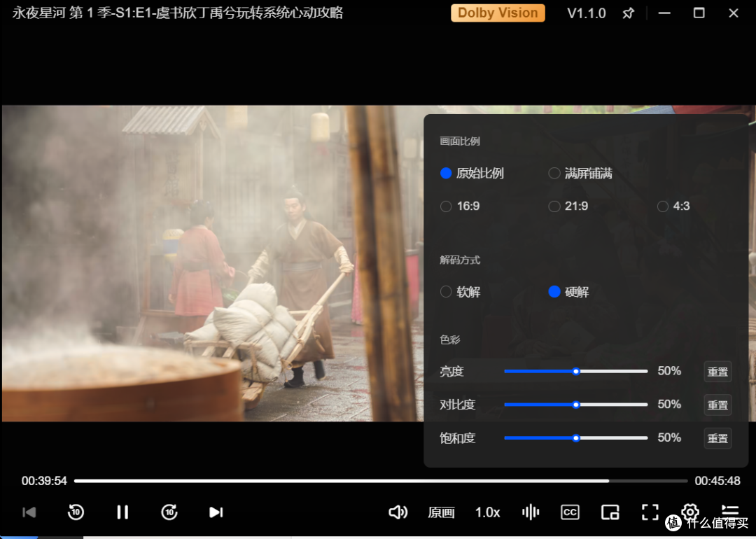The image size is (756, 539).
Task: Click the 对比度 contrast slider handle
Action: pos(575,405)
